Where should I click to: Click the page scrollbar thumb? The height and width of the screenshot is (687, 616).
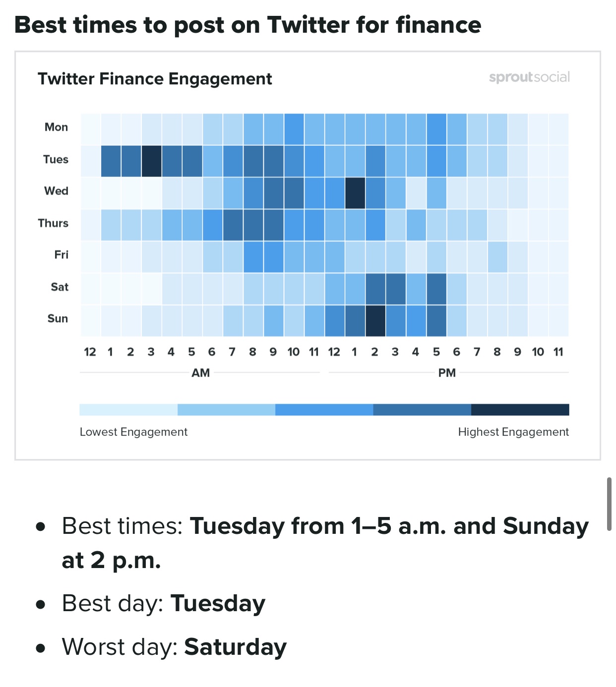[609, 504]
